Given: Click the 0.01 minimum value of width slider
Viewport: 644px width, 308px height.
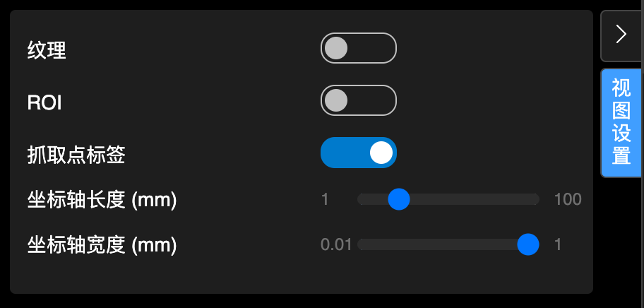Looking at the screenshot, I should pos(336,245).
